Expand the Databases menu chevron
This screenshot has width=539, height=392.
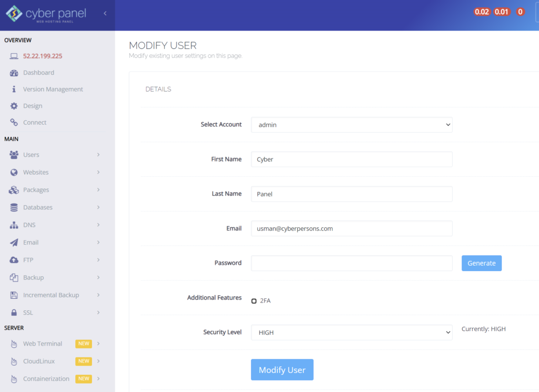click(98, 207)
